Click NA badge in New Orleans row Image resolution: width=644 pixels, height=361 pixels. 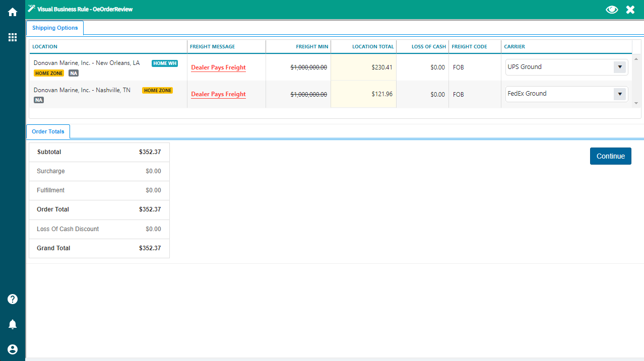click(74, 73)
